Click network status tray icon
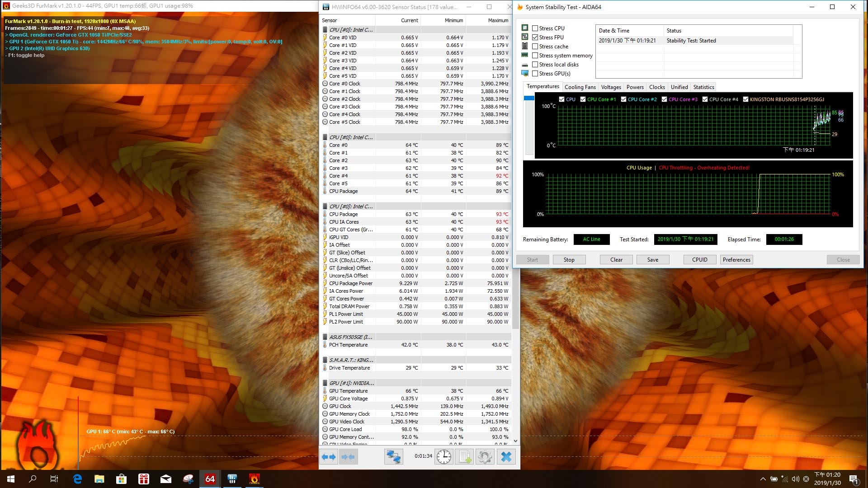868x488 pixels. click(x=785, y=479)
